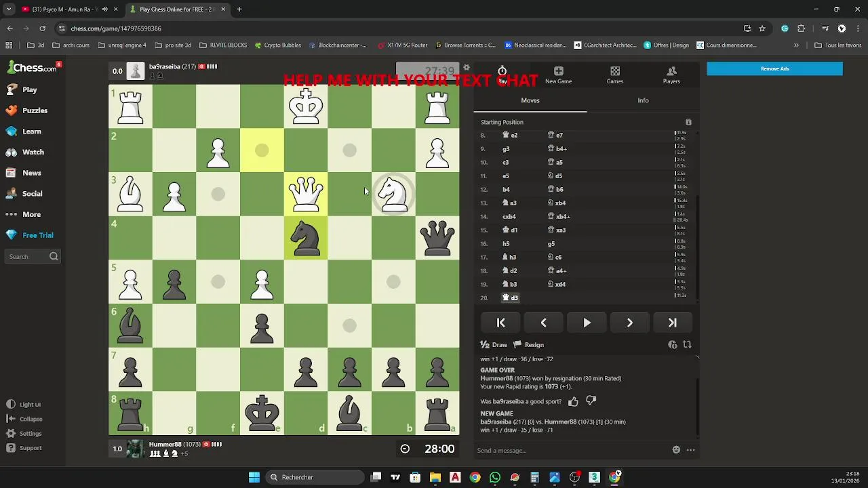868x488 pixels.
Task: Play the move sequence
Action: [587, 323]
